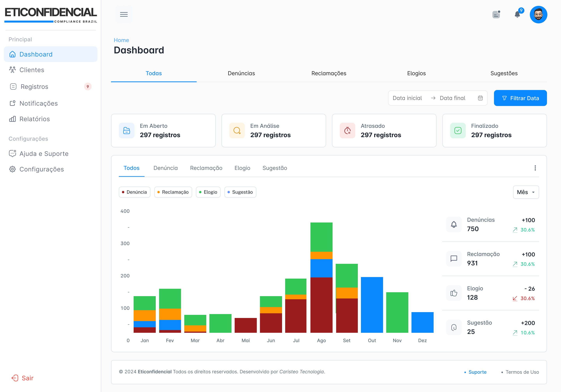Click the Registros list icon

pos(13,87)
